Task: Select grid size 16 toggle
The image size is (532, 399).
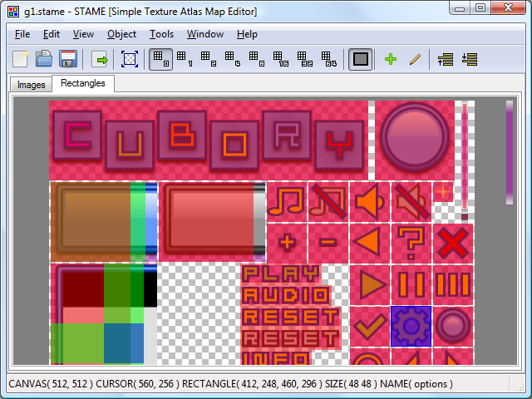Action: [281, 59]
